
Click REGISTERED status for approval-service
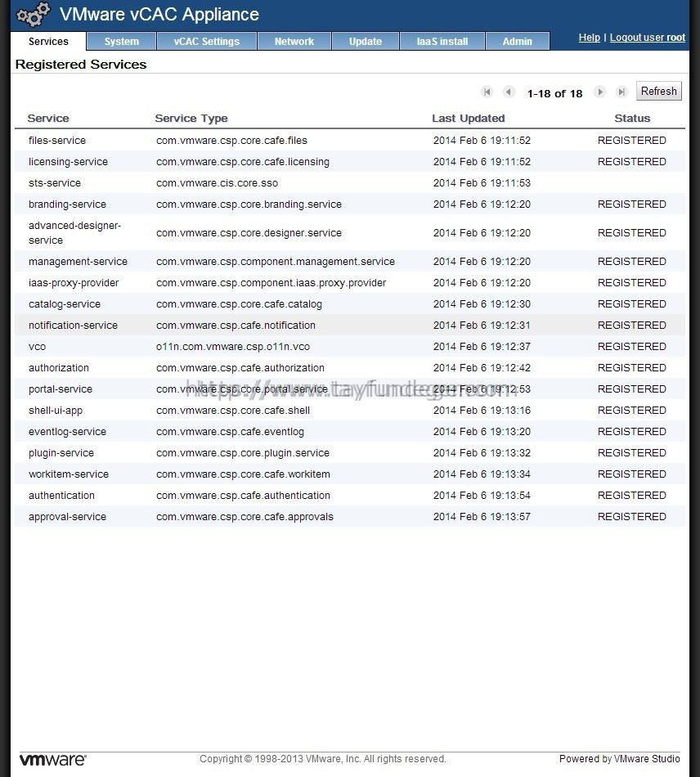tap(632, 518)
